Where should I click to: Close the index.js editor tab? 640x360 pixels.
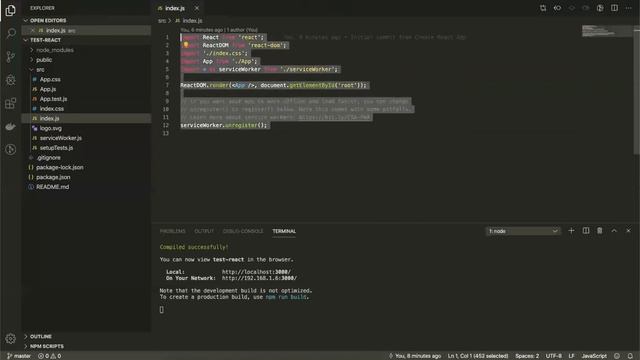pyautogui.click(x=197, y=8)
